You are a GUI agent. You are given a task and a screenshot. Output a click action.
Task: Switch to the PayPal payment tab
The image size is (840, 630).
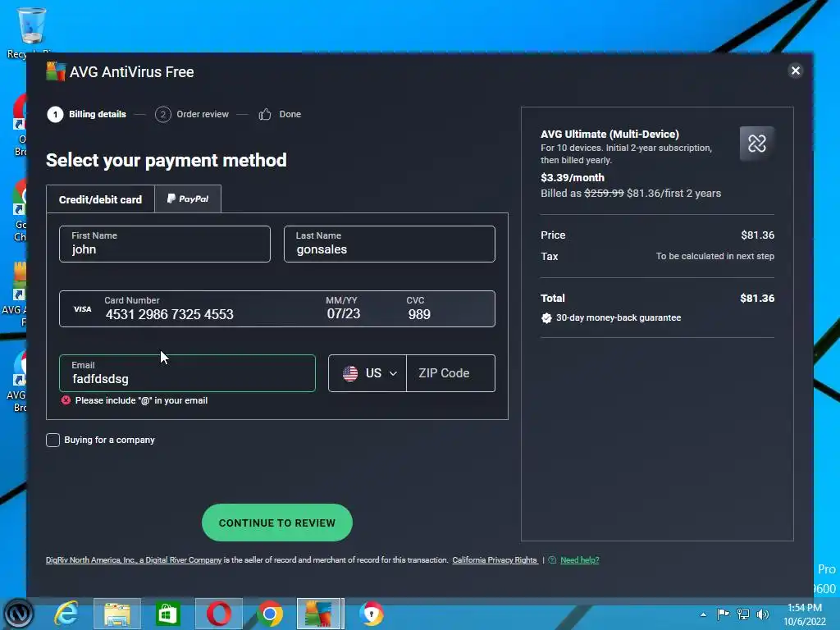pyautogui.click(x=188, y=199)
